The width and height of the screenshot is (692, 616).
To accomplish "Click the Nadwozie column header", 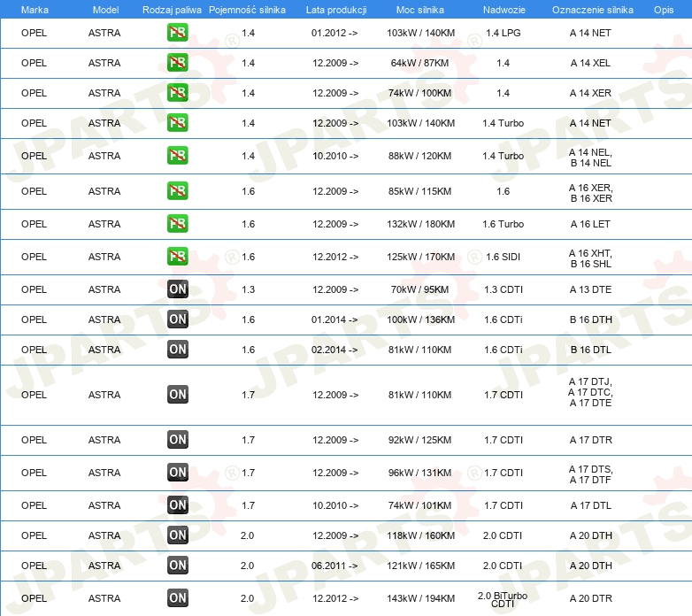I will (504, 10).
